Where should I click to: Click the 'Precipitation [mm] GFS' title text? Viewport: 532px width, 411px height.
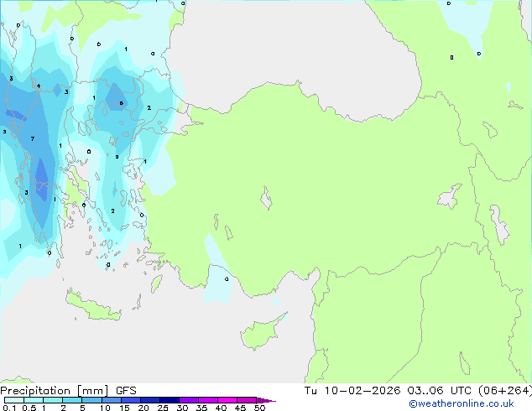[x=68, y=391]
